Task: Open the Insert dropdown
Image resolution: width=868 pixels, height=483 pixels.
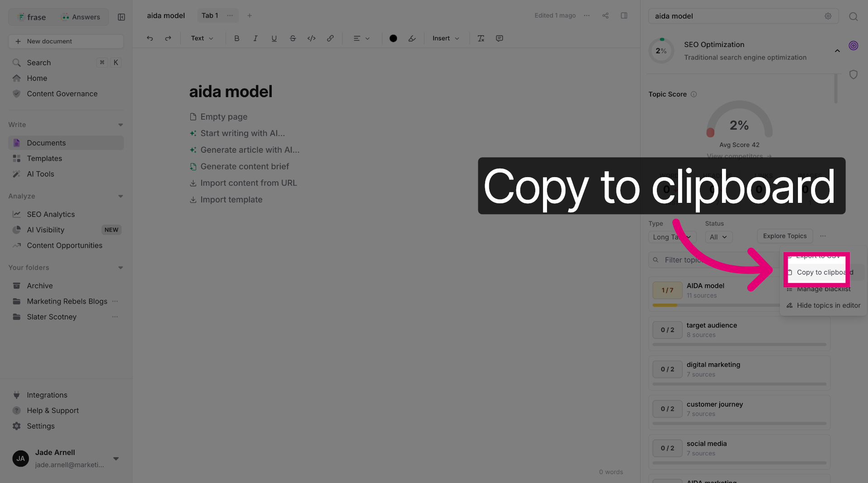Action: (446, 38)
